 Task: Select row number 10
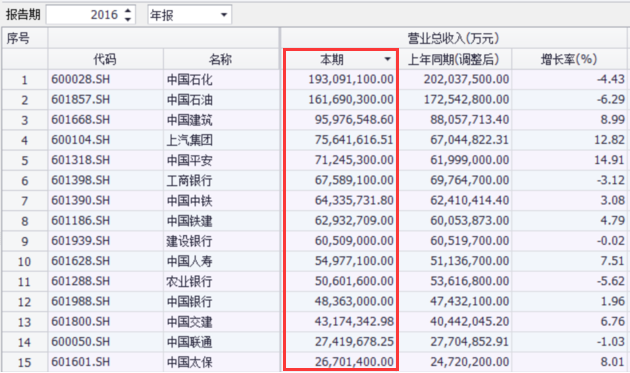click(x=24, y=262)
